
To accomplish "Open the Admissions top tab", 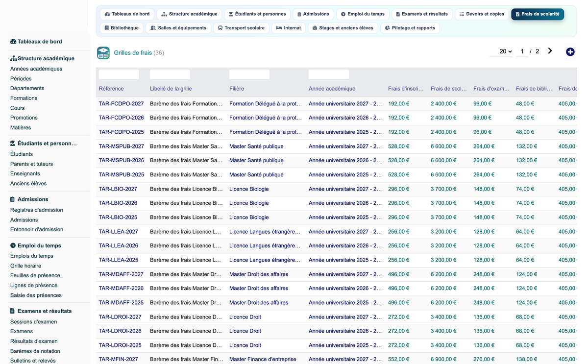I will pos(313,14).
